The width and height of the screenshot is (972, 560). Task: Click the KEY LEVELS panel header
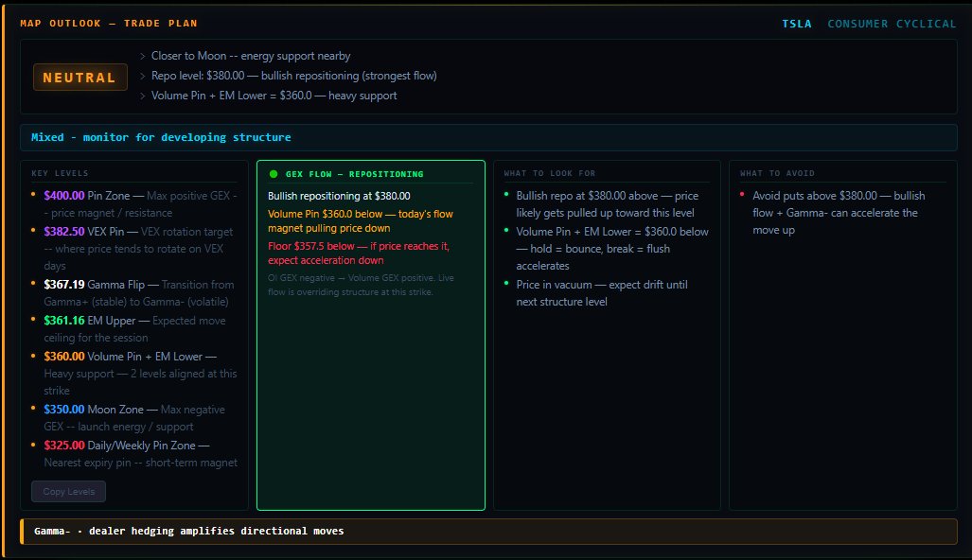[61, 173]
